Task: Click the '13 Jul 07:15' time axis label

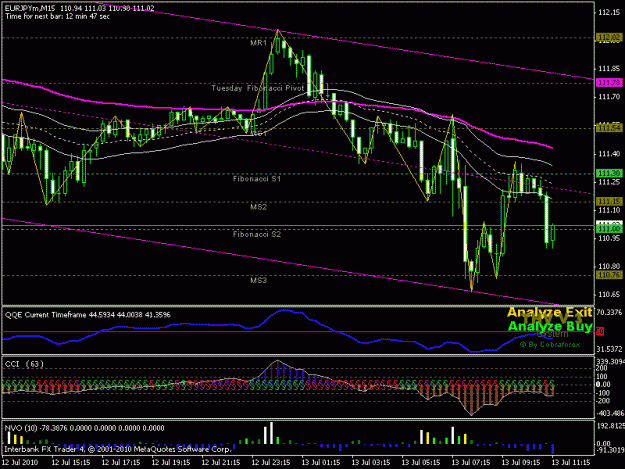Action: 471,462
